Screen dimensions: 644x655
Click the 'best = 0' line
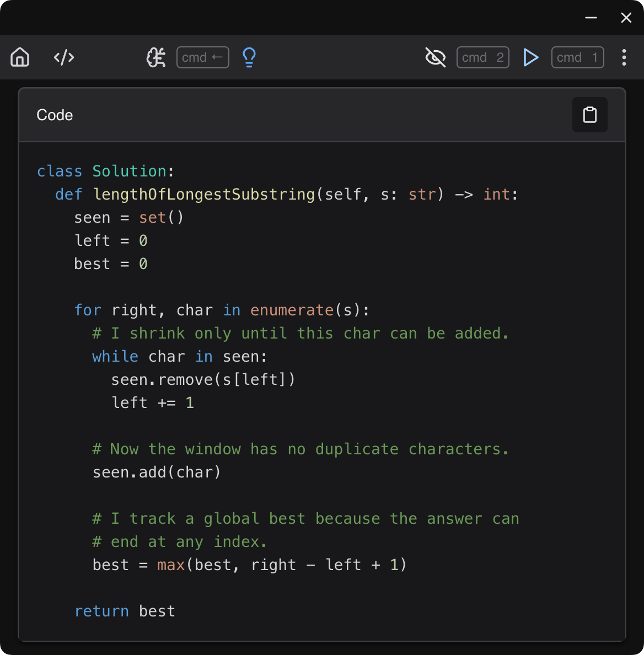111,264
